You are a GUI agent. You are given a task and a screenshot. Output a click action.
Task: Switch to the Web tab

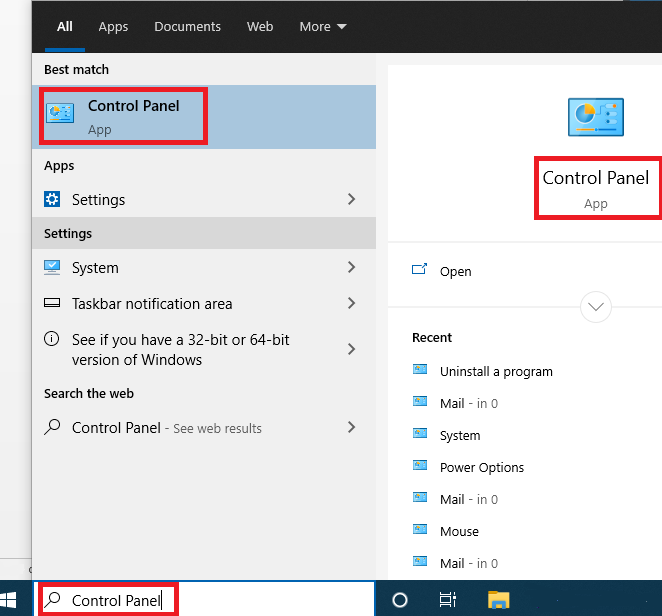pos(260,27)
